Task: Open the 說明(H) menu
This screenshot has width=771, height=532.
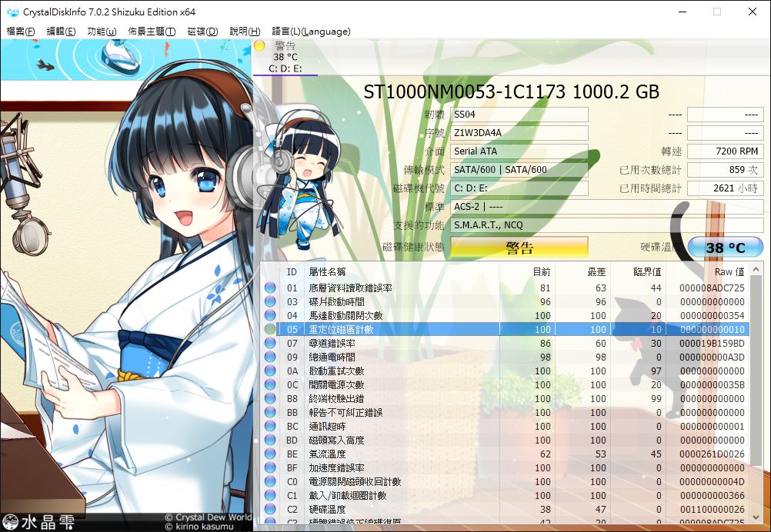Action: (245, 32)
